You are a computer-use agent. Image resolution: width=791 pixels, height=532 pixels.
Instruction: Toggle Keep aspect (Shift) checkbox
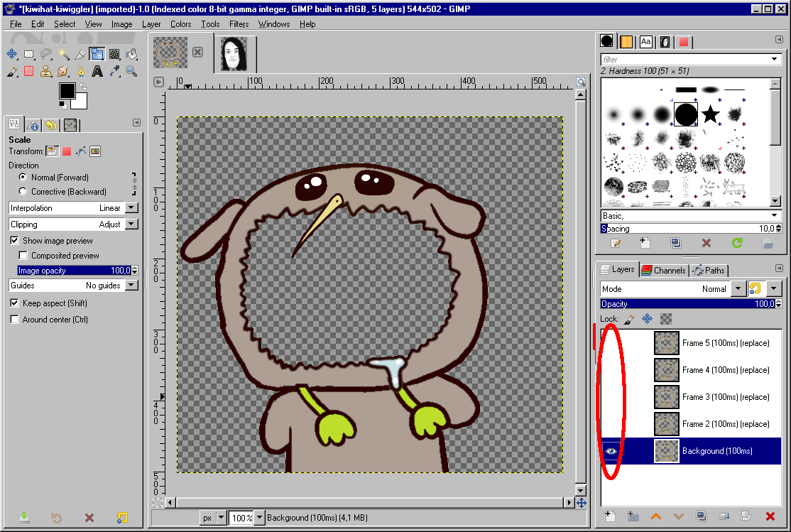15,303
